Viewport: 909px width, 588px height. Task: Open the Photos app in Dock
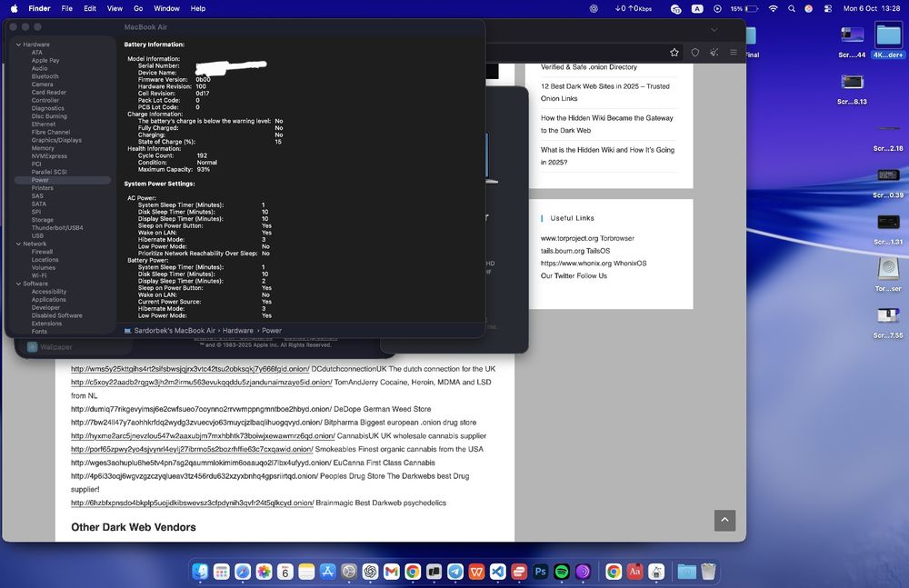[264, 572]
